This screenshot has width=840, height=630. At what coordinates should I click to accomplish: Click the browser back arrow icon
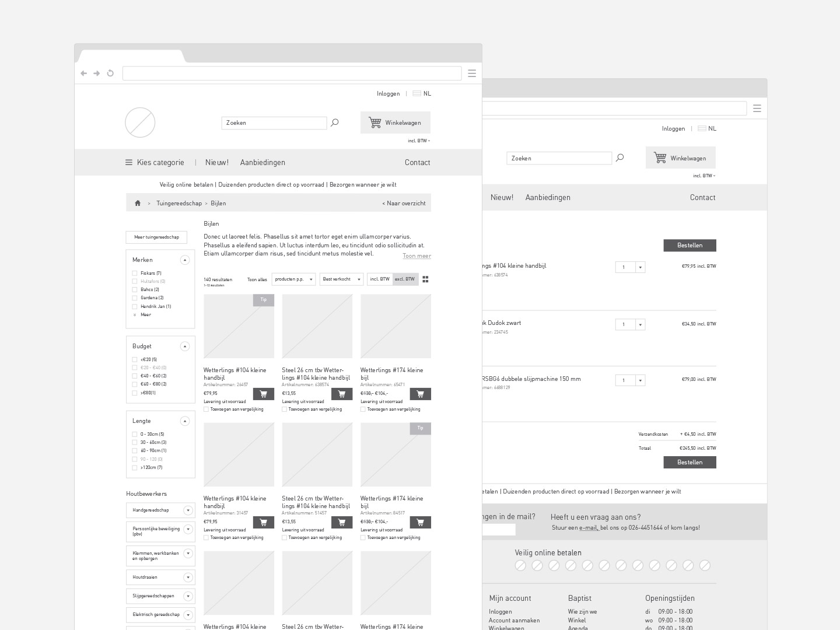[83, 73]
